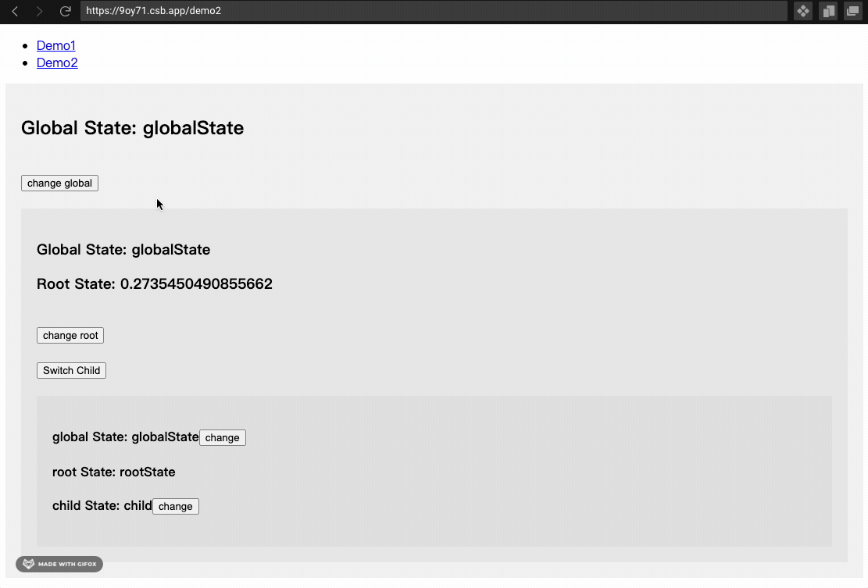Focus the URL address bar
This screenshot has width=868, height=588.
[x=434, y=11]
